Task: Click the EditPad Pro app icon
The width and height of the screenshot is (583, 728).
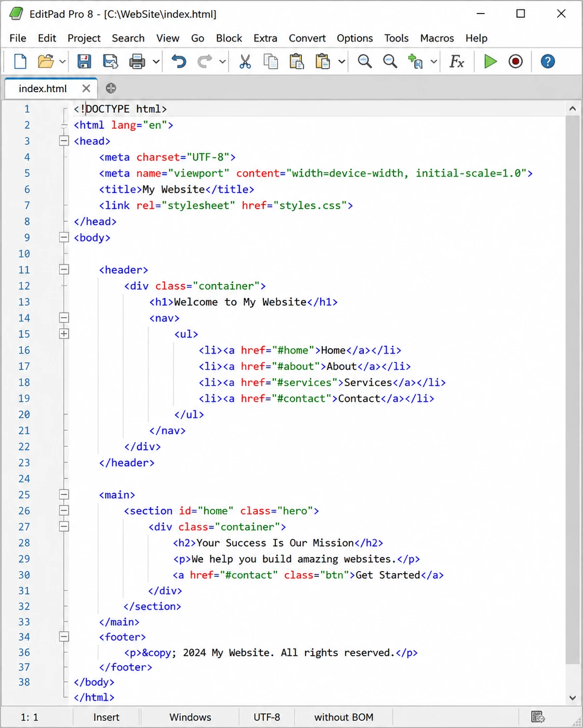Action: [17, 14]
